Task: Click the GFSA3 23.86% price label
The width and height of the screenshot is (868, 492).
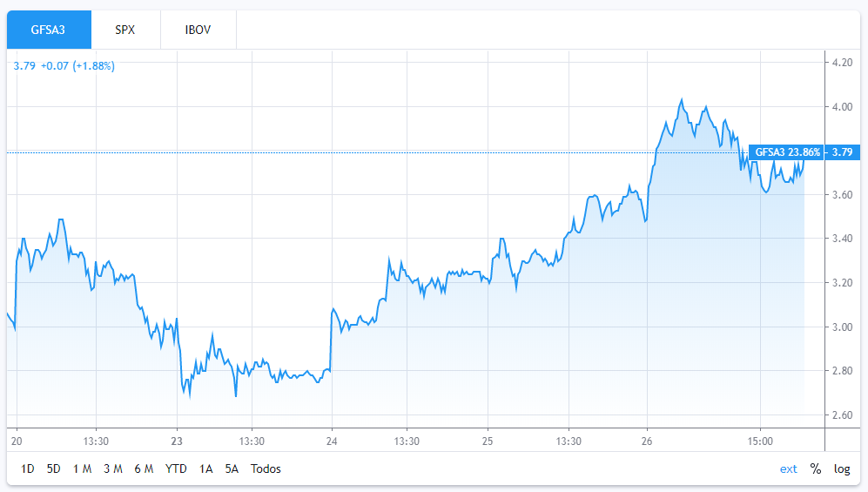Action: (x=787, y=152)
